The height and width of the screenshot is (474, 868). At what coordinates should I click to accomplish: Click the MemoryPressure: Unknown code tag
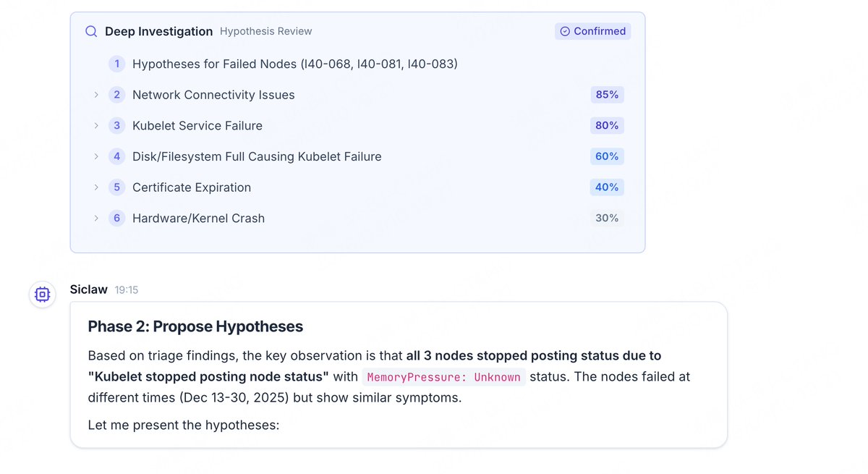point(443,377)
